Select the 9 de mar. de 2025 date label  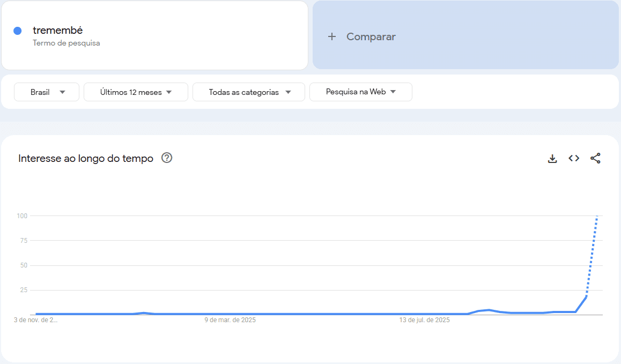click(x=230, y=320)
